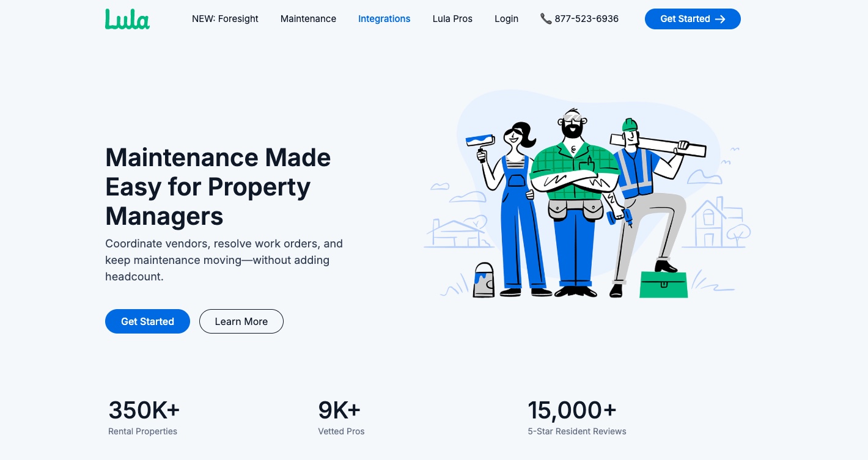868x460 pixels.
Task: Click the phone icon in the header
Action: pyautogui.click(x=546, y=19)
